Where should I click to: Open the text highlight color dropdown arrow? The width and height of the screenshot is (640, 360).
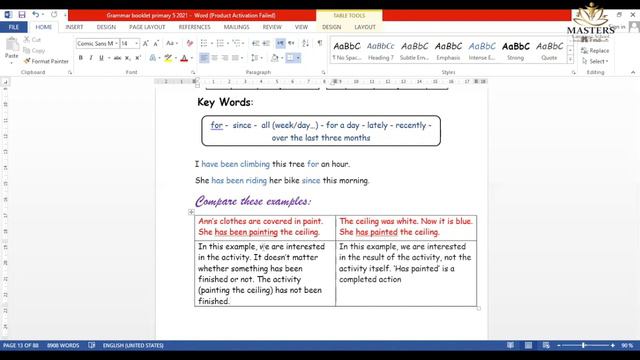176,58
